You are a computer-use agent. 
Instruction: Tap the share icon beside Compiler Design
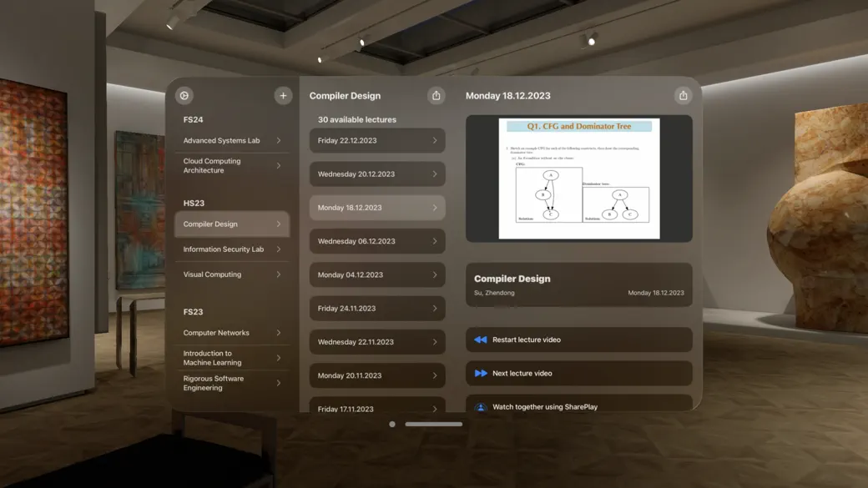click(436, 95)
